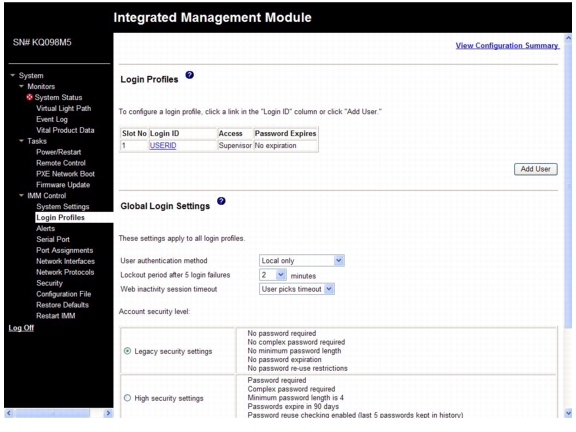Click the Access column header
Screen dimensions: 576x432
[x=235, y=133]
